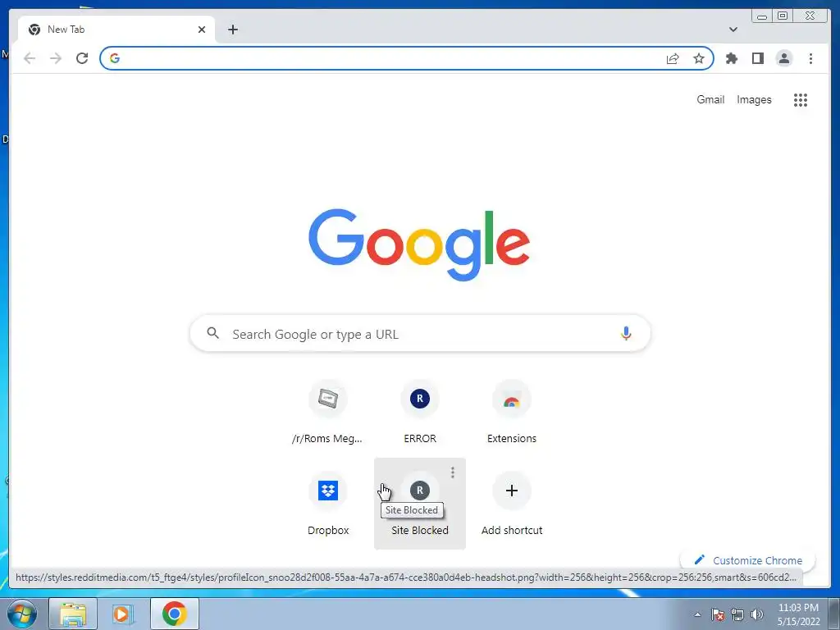
Task: Go forward using the forward arrow
Action: click(x=56, y=58)
